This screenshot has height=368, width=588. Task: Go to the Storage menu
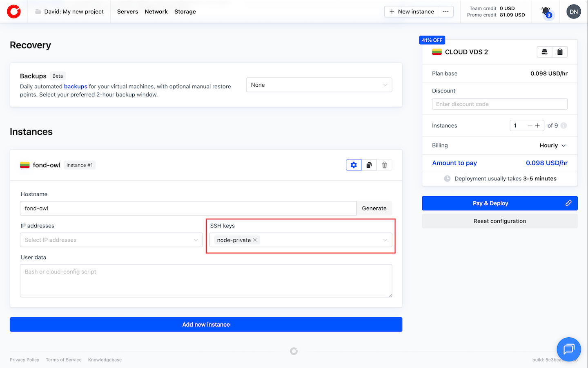pos(185,11)
